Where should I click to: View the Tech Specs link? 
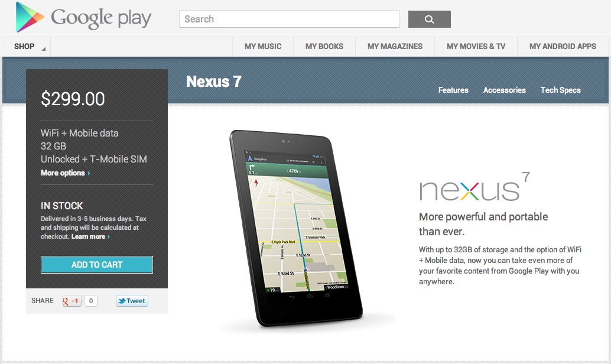(560, 90)
